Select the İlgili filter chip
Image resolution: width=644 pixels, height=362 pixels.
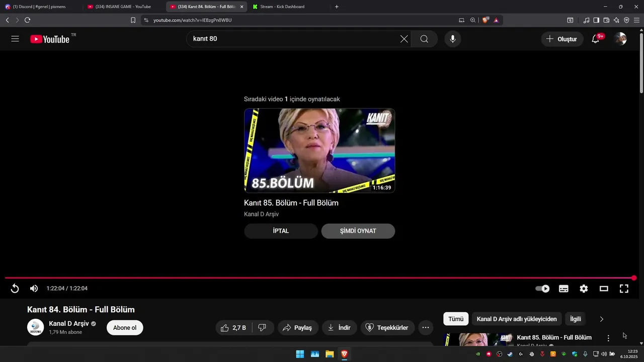(576, 319)
